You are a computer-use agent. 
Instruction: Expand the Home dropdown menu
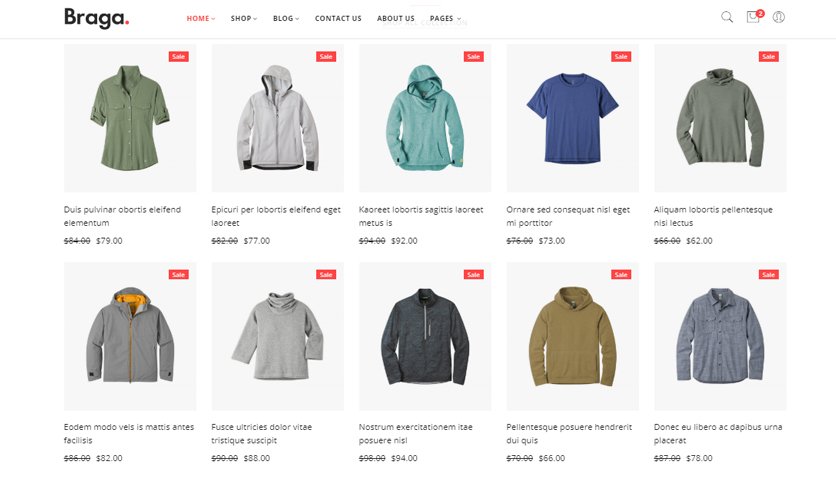[x=200, y=18]
